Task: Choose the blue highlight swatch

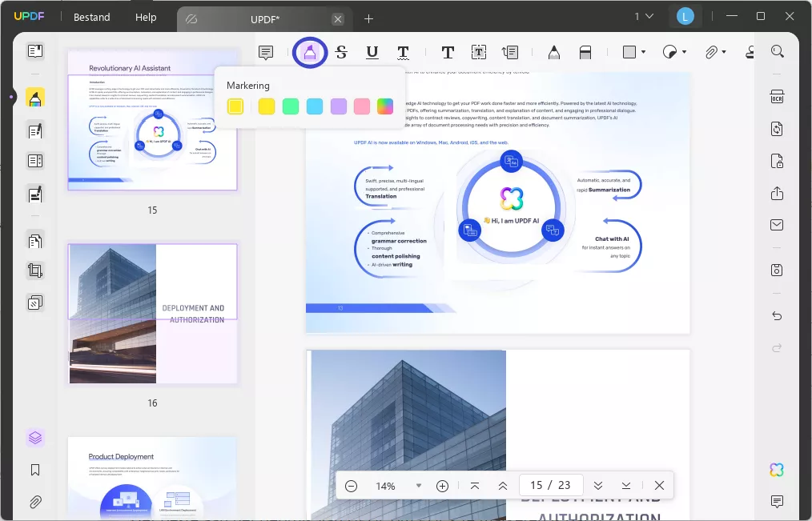Action: click(x=315, y=106)
